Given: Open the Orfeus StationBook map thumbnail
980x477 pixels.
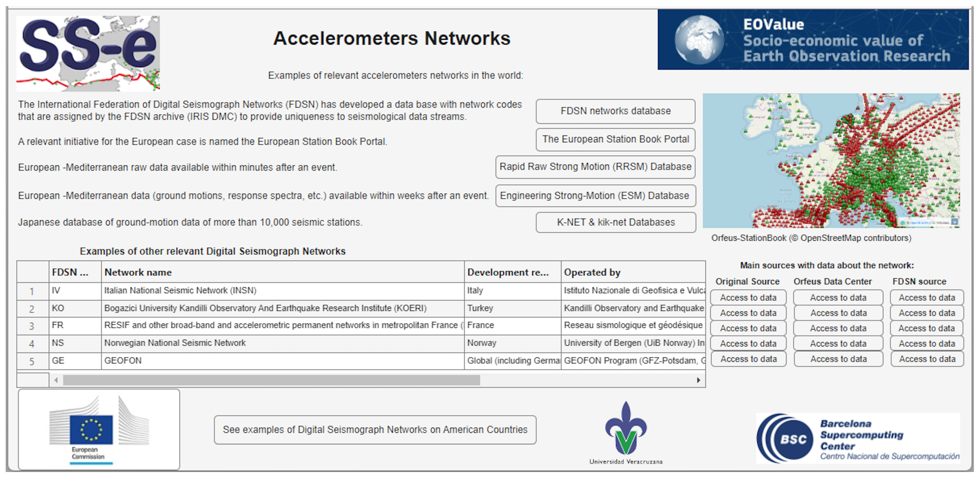Looking at the screenshot, I should click(x=831, y=160).
